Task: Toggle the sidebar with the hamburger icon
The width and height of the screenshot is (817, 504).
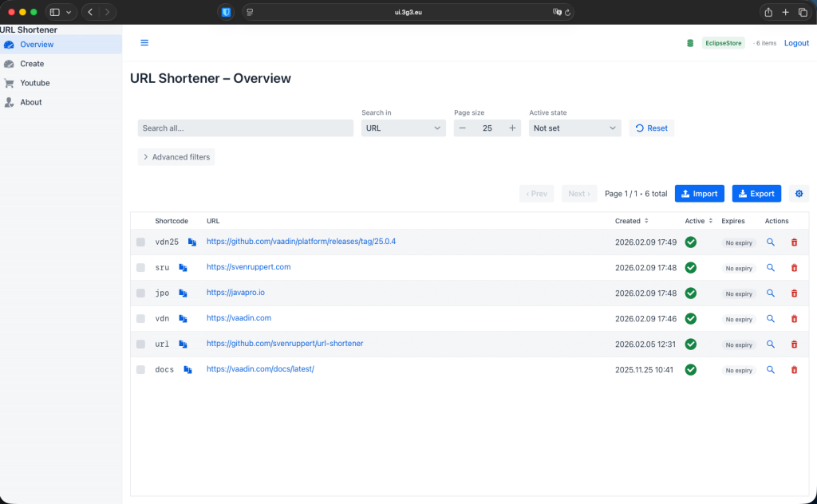Action: pos(144,43)
